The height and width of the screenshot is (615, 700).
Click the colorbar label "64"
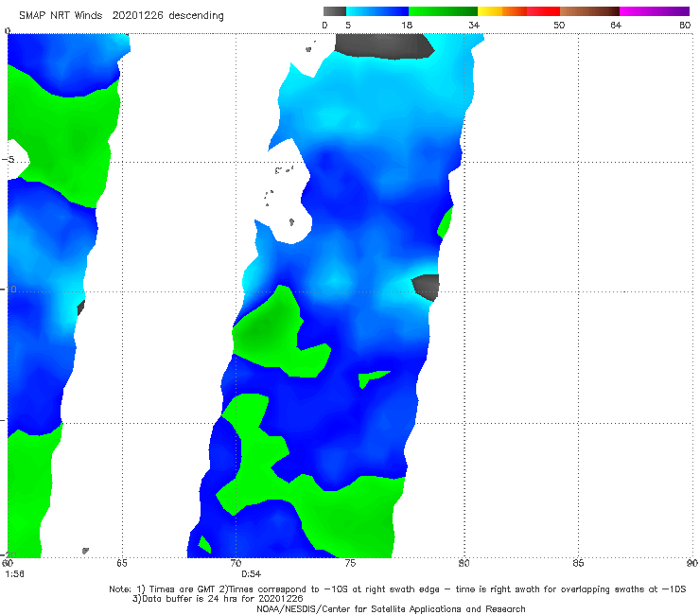coord(616,25)
